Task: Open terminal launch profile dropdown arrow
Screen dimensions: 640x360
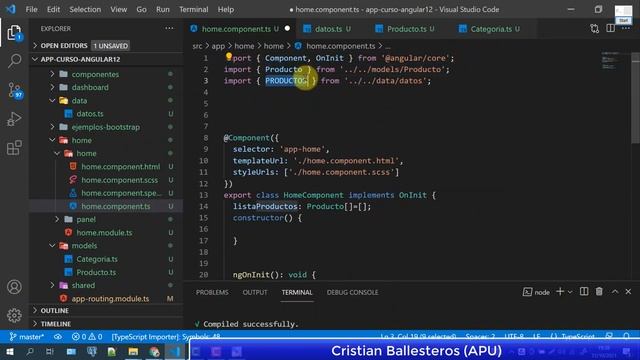Action: [x=570, y=292]
